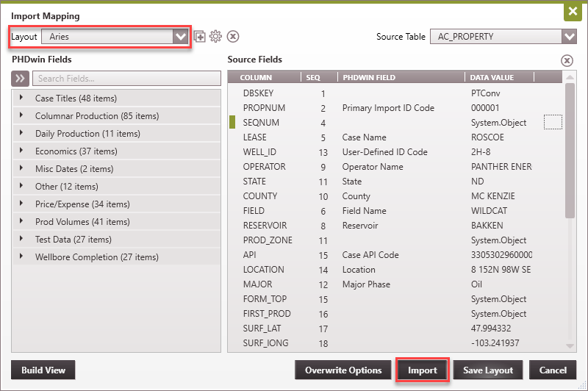
Task: Sort by PHDWIN FIELD header
Action: [401, 77]
